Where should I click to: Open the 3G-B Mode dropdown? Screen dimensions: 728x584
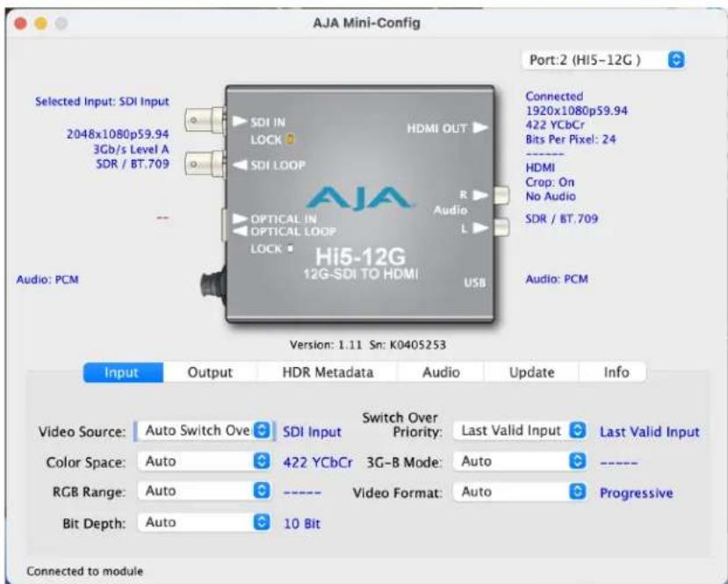pos(520,461)
